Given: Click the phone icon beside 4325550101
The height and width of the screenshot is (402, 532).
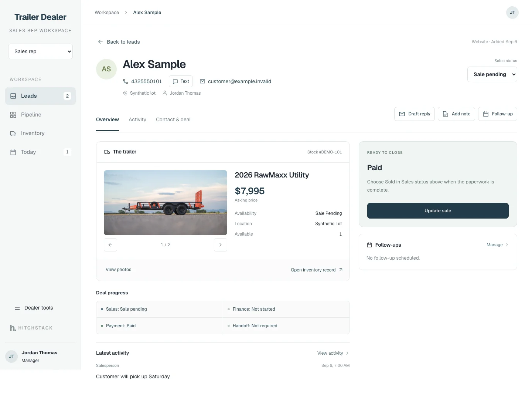Looking at the screenshot, I should pyautogui.click(x=126, y=81).
